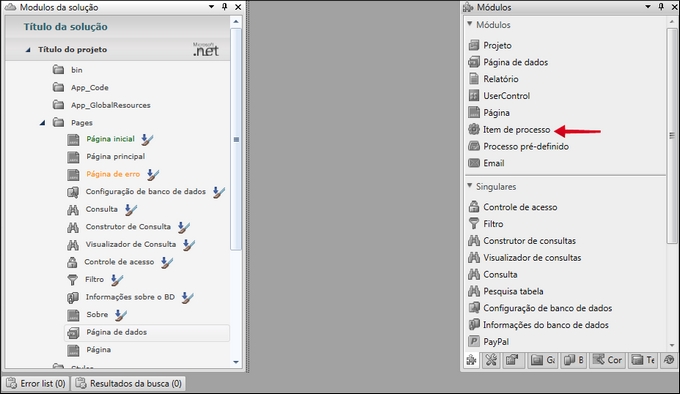Click the Título da solução header
The width and height of the screenshot is (680, 394).
coord(65,27)
